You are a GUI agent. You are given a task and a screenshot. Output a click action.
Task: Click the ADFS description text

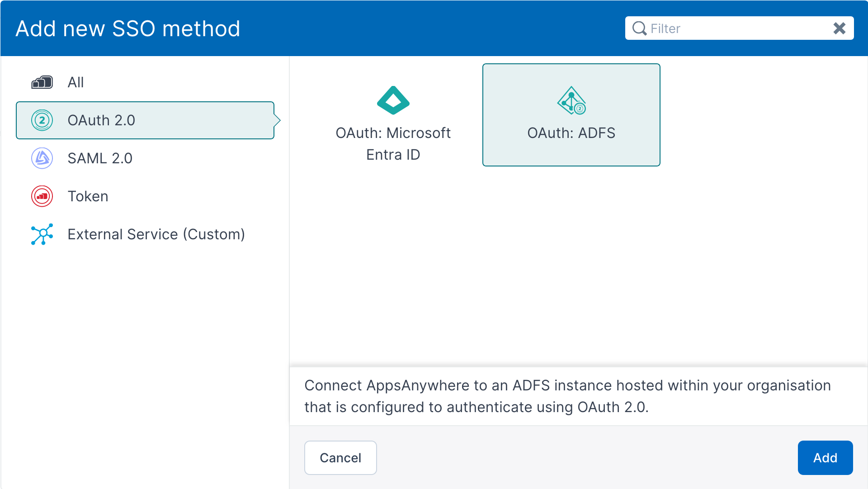click(x=567, y=396)
